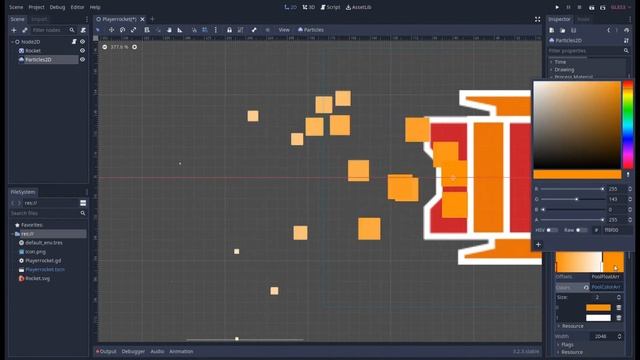Collapse the Node2D tree root
The width and height of the screenshot is (640, 360).
pos(12,42)
